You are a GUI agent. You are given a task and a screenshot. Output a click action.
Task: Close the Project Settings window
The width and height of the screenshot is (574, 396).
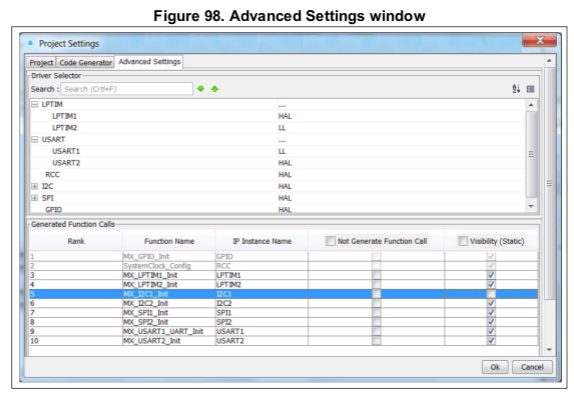coord(540,40)
